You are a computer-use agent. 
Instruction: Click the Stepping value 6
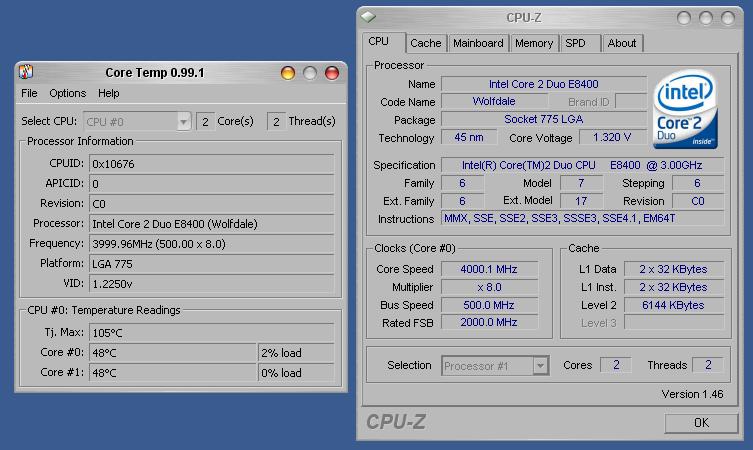697,183
